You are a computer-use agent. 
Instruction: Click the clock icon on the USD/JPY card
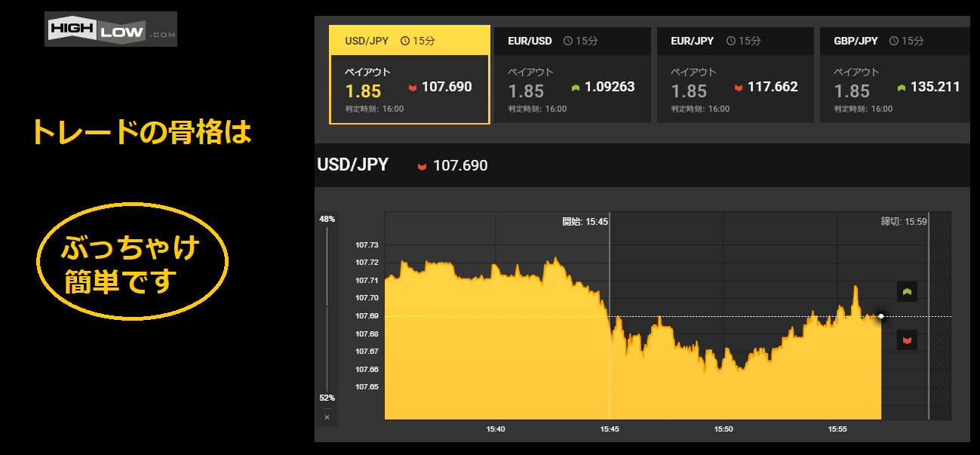pos(405,41)
